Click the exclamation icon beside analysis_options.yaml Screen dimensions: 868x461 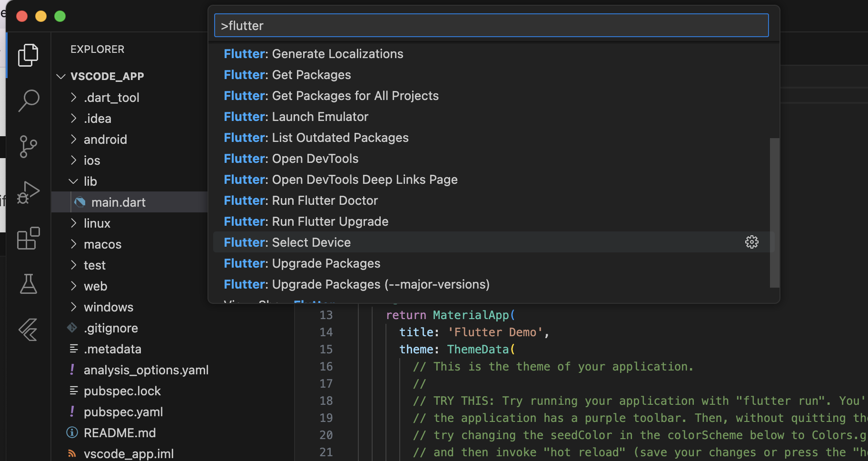click(x=72, y=370)
